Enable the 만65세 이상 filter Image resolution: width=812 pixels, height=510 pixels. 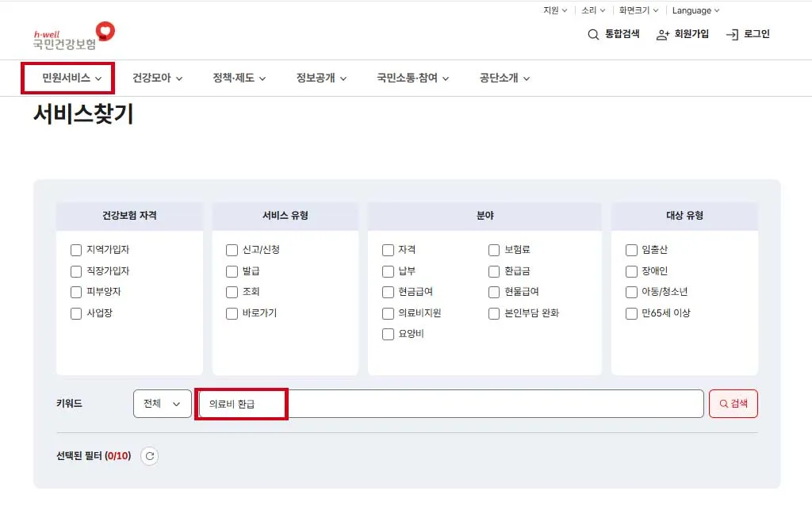coord(630,313)
